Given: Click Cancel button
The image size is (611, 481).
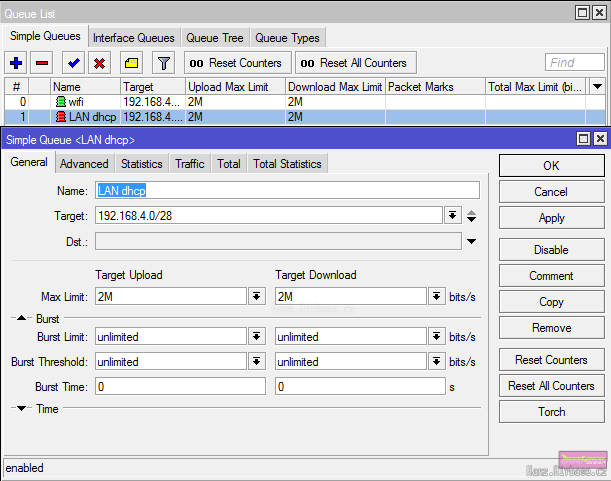Looking at the screenshot, I should click(552, 192).
